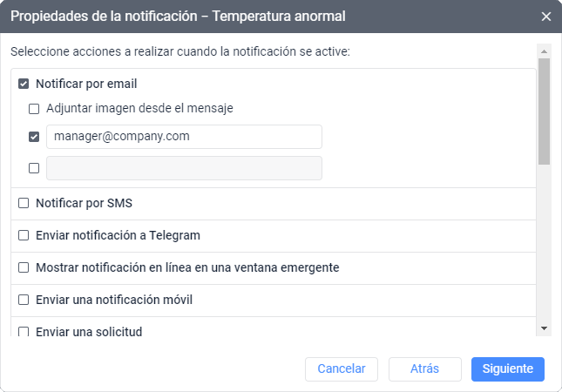Screen dimensions: 562x392
Task: Click the scrollbar up arrow
Action: [x=545, y=51]
